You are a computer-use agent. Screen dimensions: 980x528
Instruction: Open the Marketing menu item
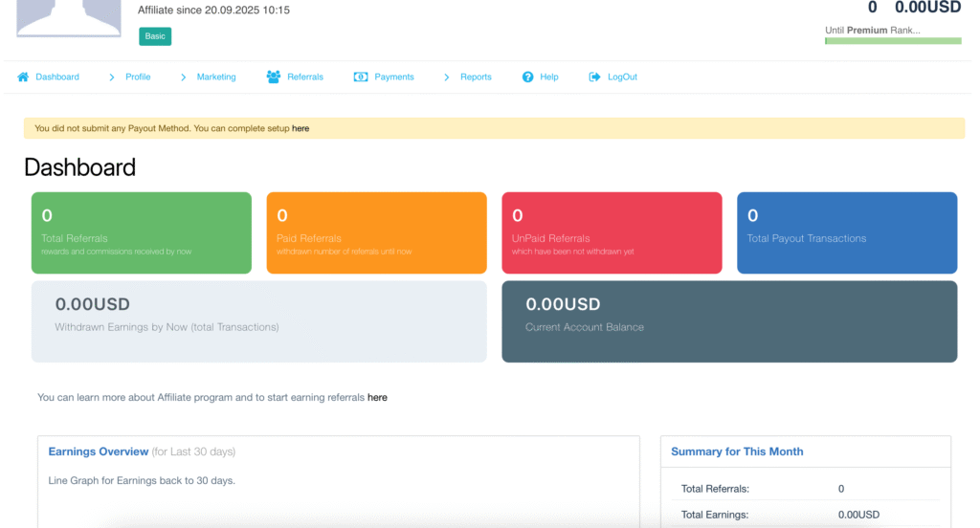tap(216, 77)
